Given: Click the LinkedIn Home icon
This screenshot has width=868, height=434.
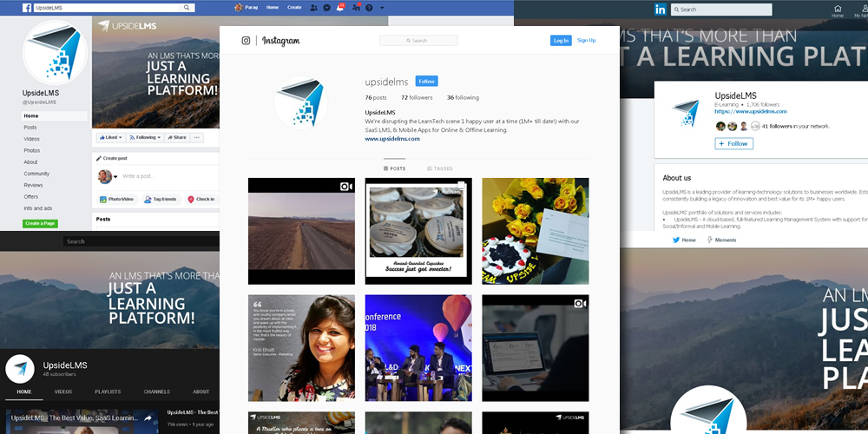Looking at the screenshot, I should click(838, 10).
